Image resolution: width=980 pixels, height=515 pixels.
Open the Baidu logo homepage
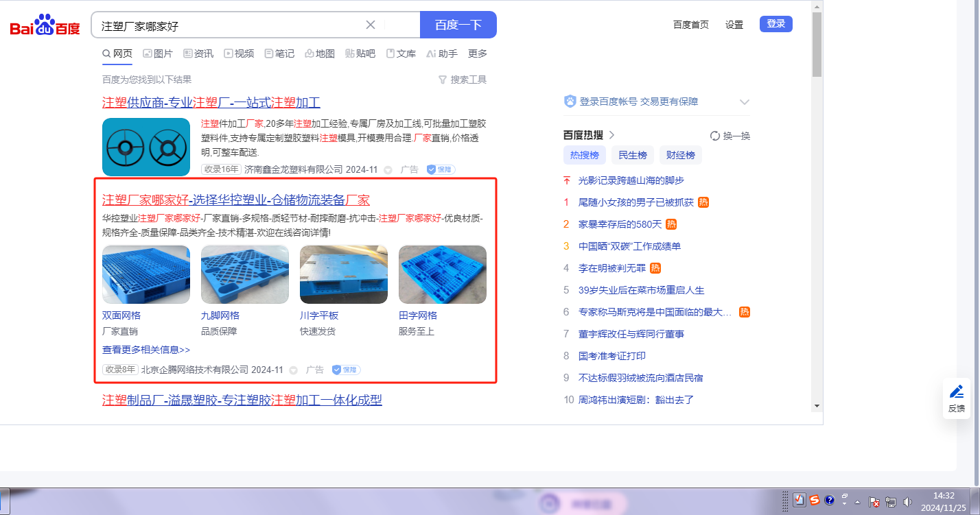pyautogui.click(x=45, y=25)
